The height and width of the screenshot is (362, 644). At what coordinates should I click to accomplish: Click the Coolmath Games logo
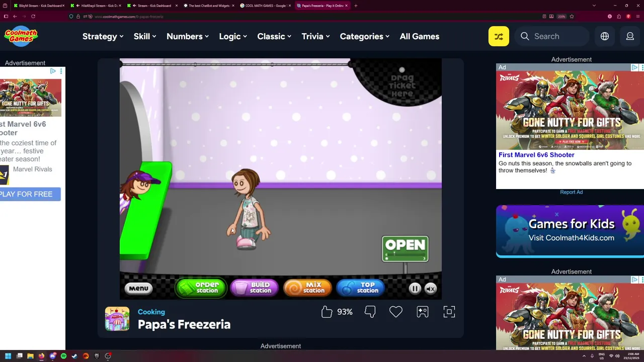(21, 36)
